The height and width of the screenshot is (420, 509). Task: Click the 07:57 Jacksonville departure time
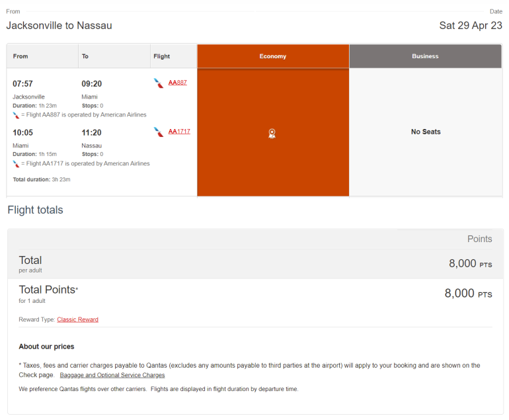click(x=22, y=84)
